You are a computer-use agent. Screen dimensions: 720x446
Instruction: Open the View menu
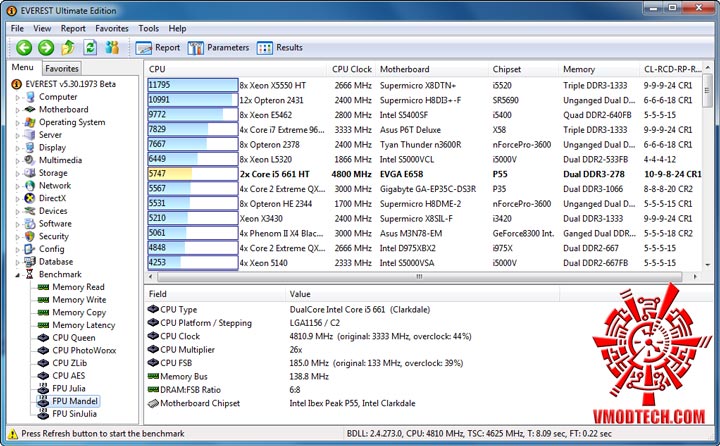click(42, 28)
